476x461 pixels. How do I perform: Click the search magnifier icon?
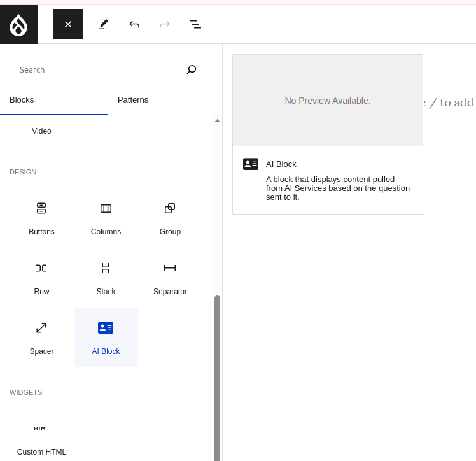[191, 69]
